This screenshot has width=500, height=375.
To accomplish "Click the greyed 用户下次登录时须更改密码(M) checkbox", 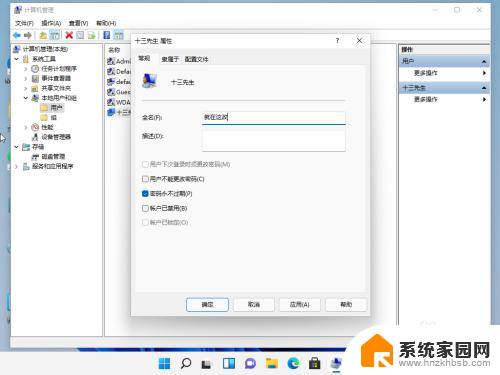I will 145,164.
